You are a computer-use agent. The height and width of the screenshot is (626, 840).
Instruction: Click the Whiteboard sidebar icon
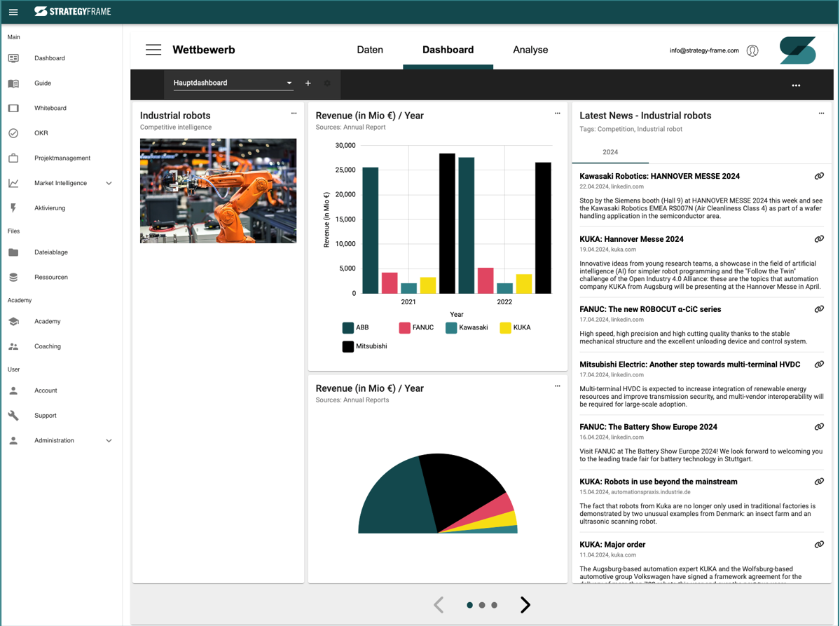pyautogui.click(x=13, y=108)
